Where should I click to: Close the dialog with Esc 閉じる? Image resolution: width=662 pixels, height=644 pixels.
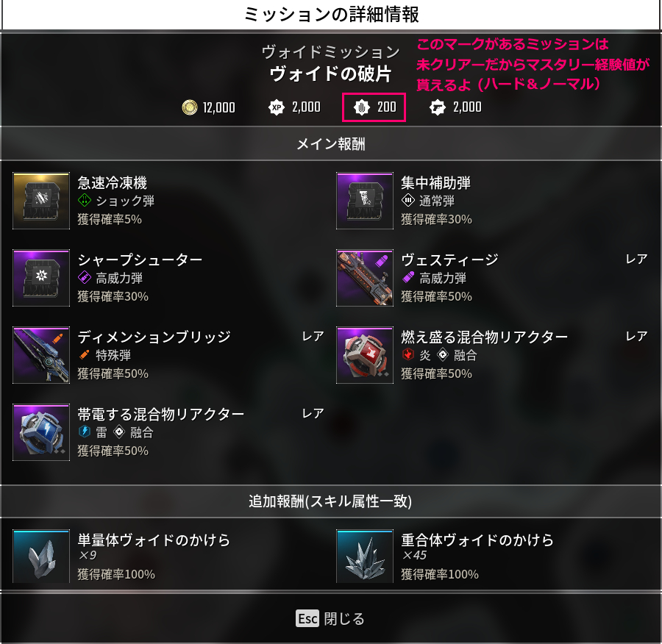(330, 619)
